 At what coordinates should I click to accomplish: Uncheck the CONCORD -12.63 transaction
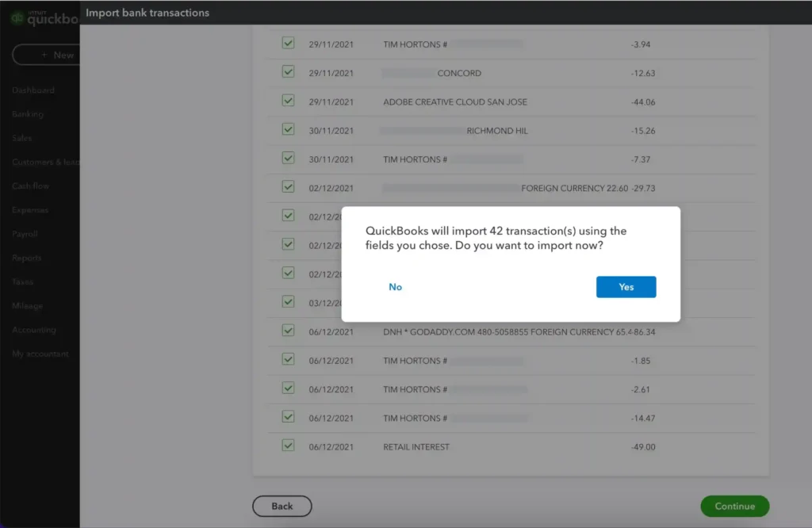289,71
